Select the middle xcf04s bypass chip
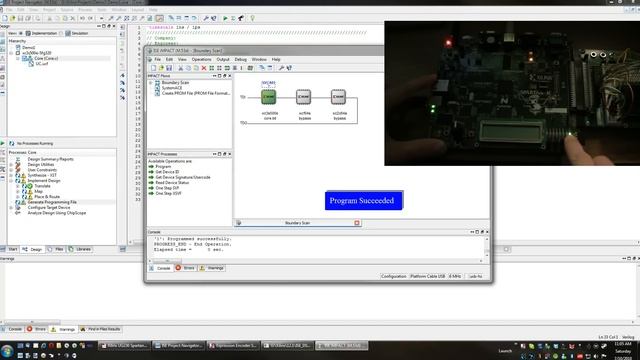This screenshot has height=360, width=640. [303, 97]
